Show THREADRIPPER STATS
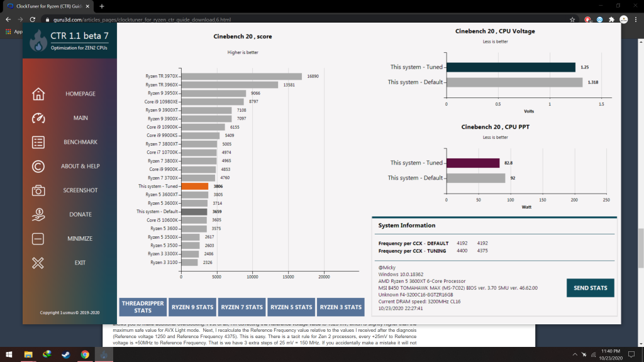 (x=143, y=307)
